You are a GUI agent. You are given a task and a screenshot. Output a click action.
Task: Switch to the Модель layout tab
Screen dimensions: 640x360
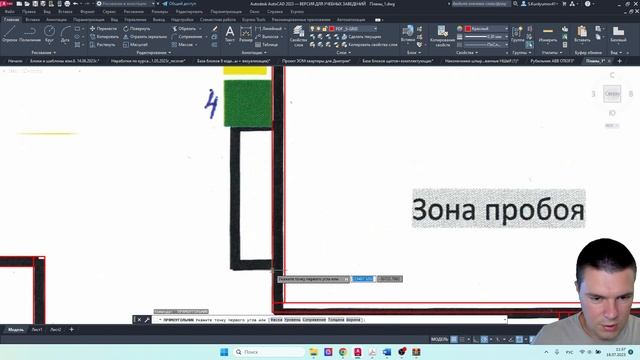(16, 329)
